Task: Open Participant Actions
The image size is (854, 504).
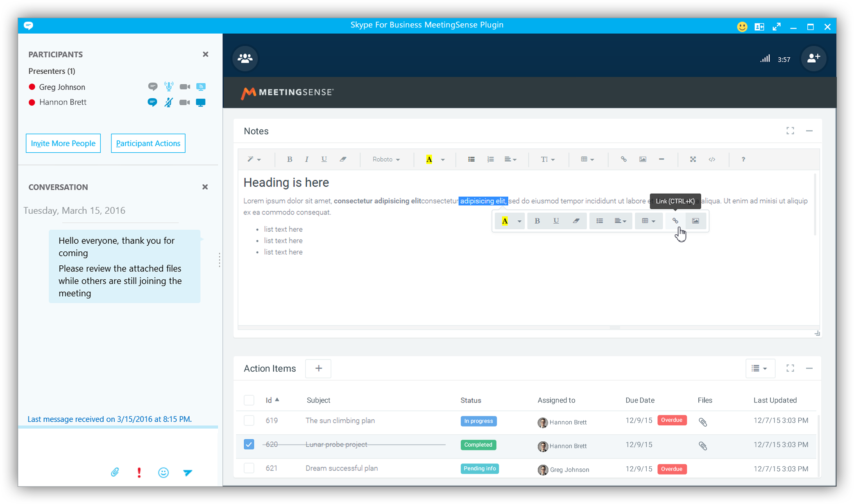Action: 148,143
